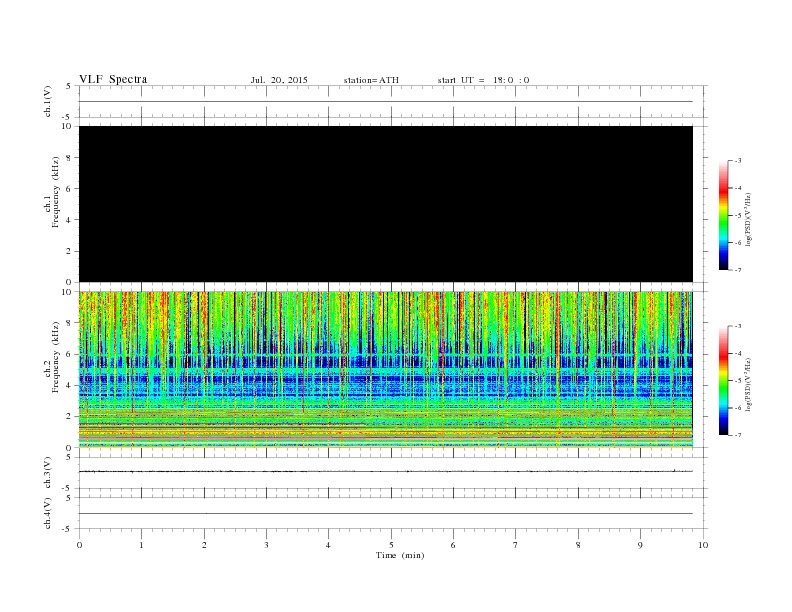
Task: Click the black ch.1 spectrogram panel
Action: [x=386, y=204]
